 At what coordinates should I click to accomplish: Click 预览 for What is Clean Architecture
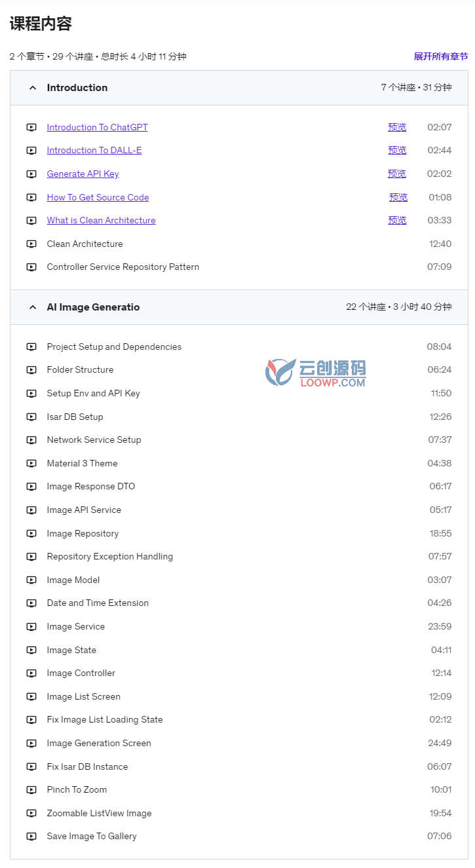point(397,220)
